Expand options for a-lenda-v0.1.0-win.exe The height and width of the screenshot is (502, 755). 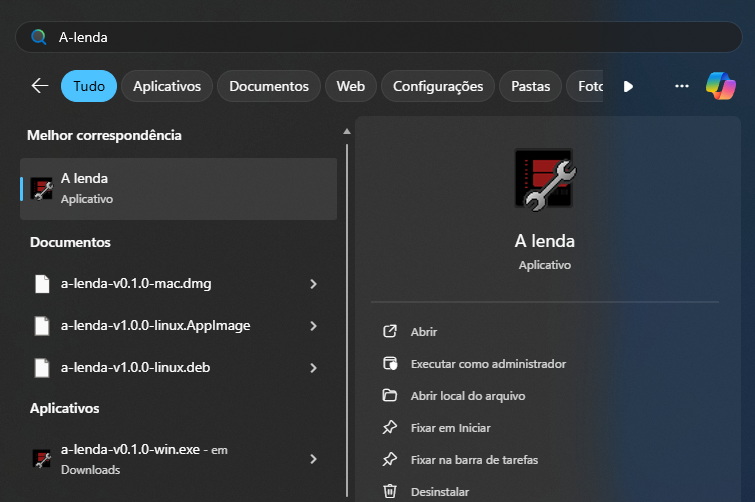tap(313, 459)
